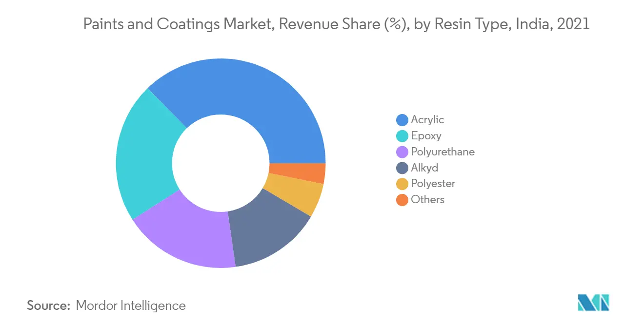Click the Epoxy teal legend dot
The height and width of the screenshot is (324, 644).
tap(402, 136)
